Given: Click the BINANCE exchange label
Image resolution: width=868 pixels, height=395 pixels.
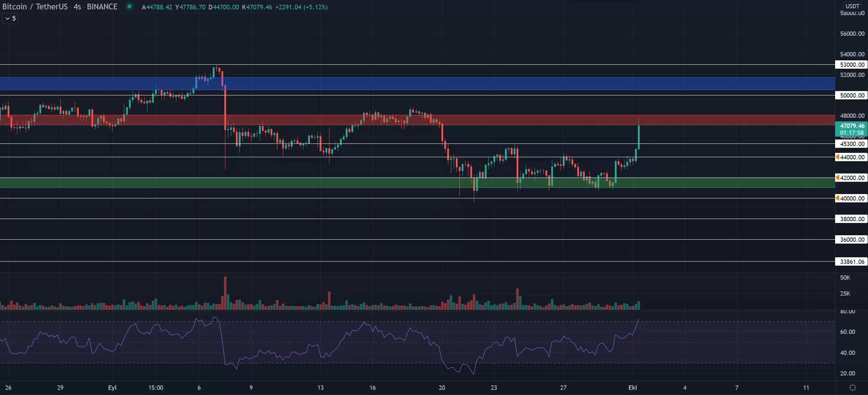Looking at the screenshot, I should [102, 7].
